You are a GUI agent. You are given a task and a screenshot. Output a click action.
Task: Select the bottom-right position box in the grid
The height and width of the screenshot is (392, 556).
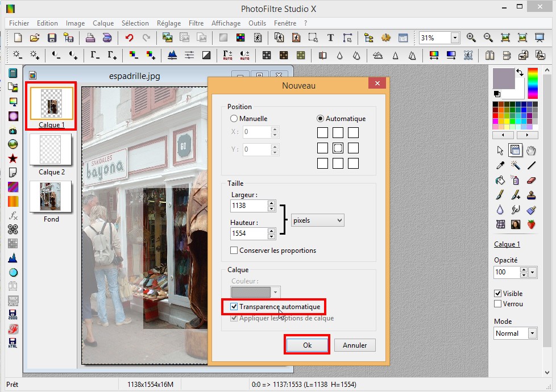click(353, 164)
